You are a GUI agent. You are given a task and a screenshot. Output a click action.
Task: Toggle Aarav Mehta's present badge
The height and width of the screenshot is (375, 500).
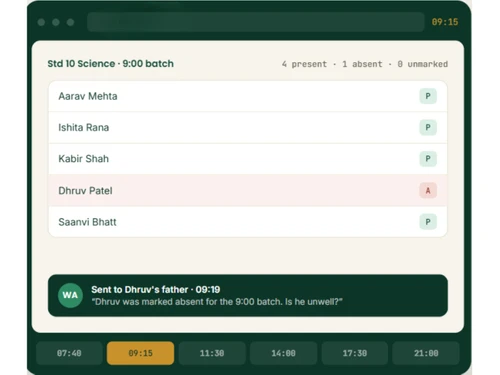point(428,96)
